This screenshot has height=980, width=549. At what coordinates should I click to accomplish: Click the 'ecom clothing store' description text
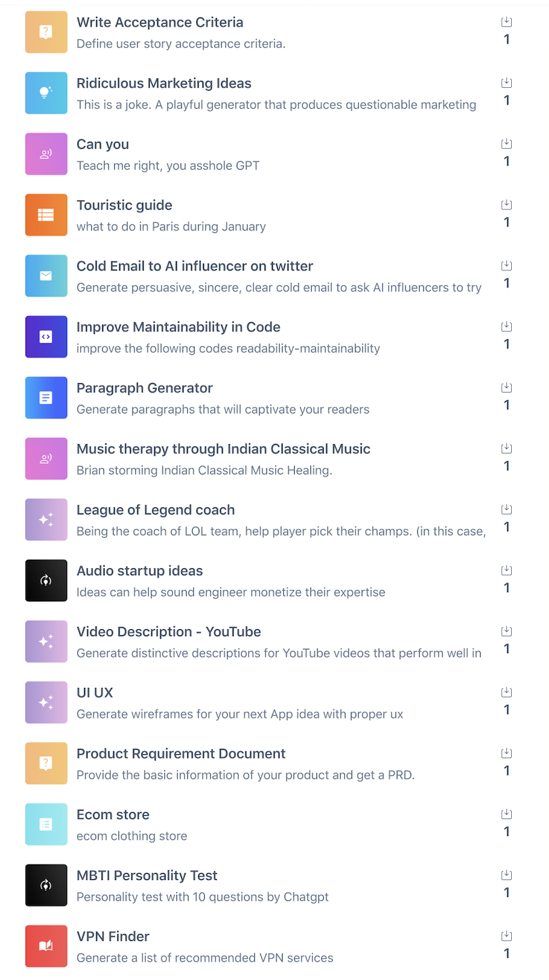click(132, 836)
